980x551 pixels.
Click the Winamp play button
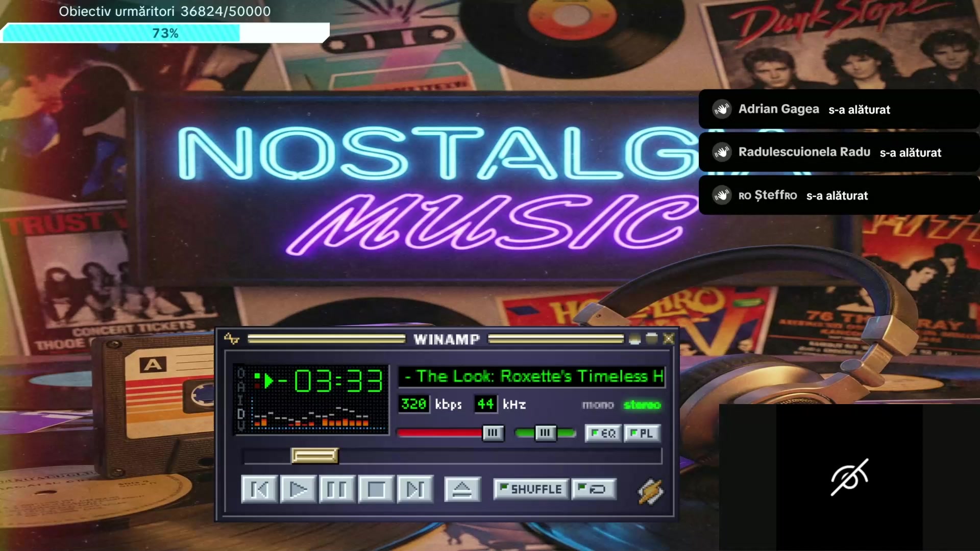coord(299,489)
